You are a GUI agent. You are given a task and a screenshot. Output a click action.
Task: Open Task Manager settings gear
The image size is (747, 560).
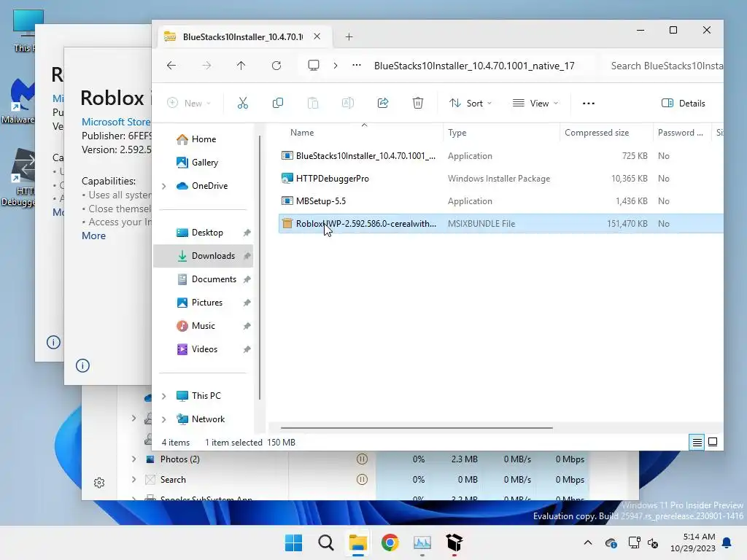[99, 483]
